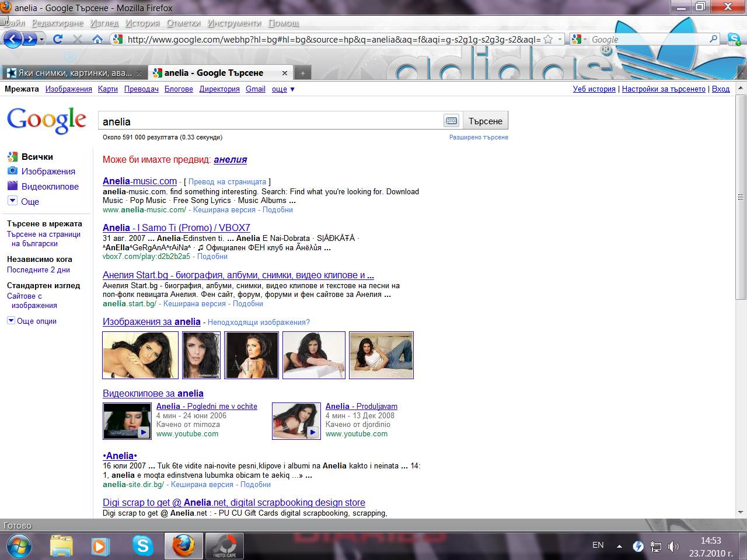Open the address bar history dropdown arrow
Screen dimensions: 747x560
pos(560,39)
